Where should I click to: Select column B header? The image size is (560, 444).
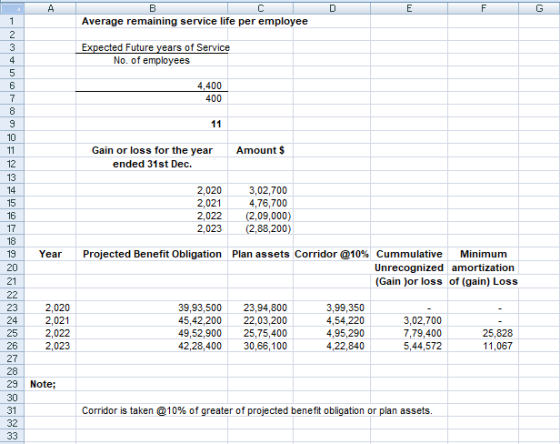coord(152,8)
